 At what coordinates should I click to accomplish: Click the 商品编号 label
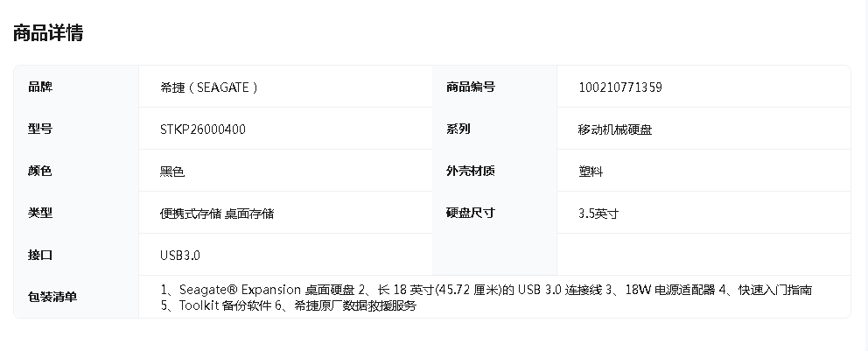[471, 87]
